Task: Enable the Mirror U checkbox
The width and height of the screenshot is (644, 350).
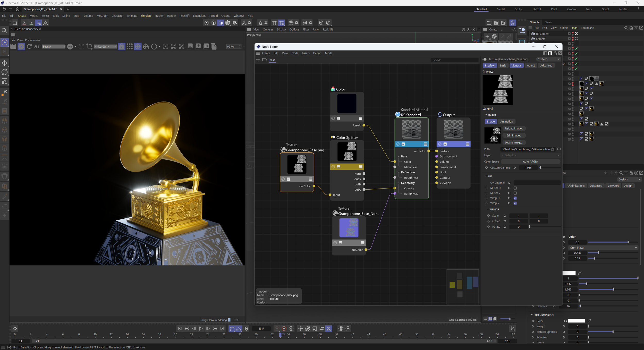Action: [x=515, y=188]
